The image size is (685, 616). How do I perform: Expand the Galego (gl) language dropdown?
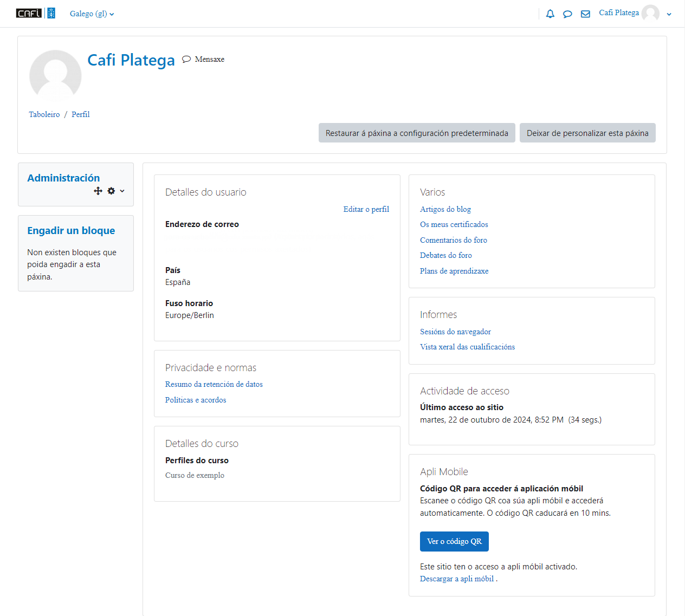[x=92, y=14]
